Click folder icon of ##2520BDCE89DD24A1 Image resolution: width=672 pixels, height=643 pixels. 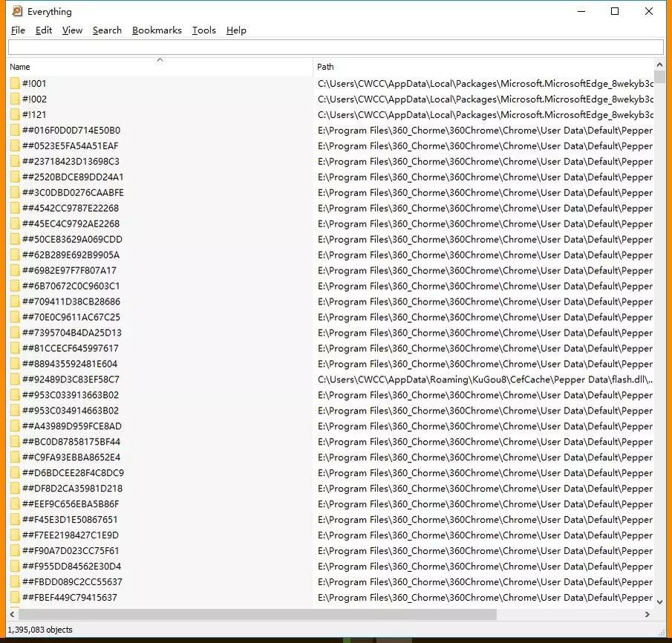[x=15, y=177]
